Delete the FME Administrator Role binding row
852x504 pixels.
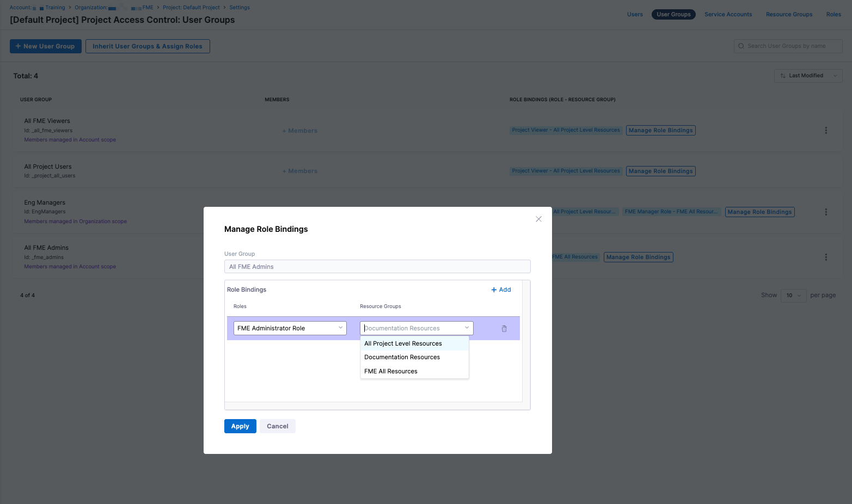point(504,329)
